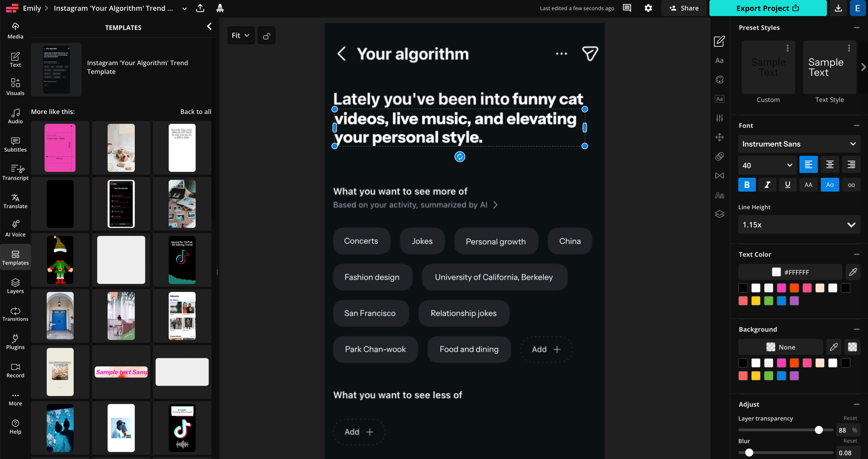Click the Back to all link

(x=196, y=111)
